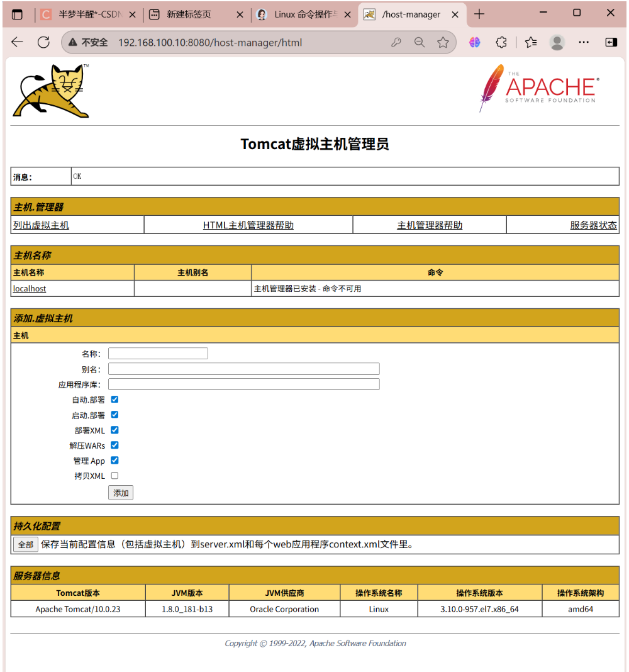
Task: Toggle the 解压WARs checkbox
Action: tap(115, 445)
